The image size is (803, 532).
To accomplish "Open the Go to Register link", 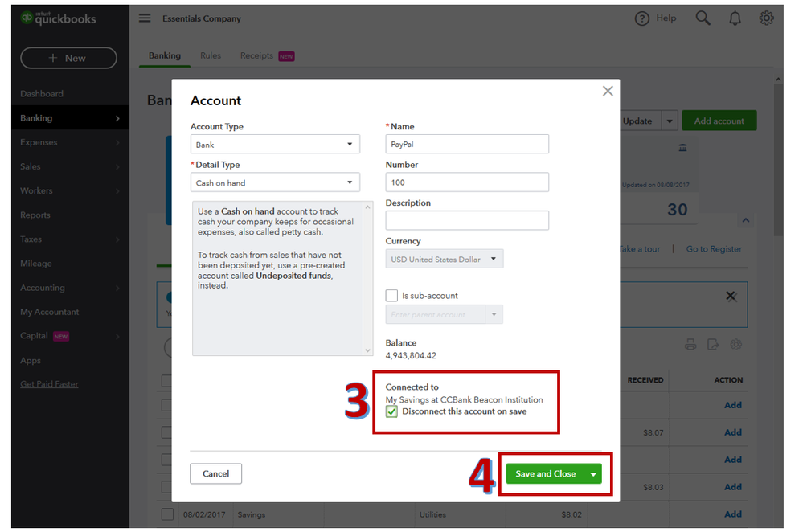I will [x=714, y=249].
